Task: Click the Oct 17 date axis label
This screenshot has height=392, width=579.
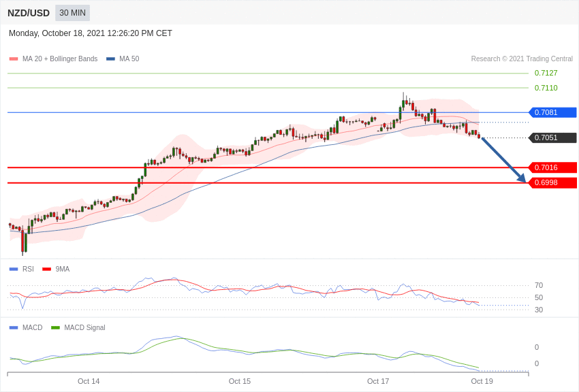Action: pyautogui.click(x=378, y=381)
